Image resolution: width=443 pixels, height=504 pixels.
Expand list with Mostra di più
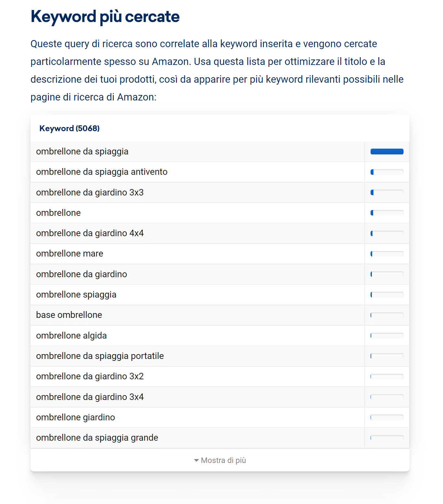pos(220,460)
